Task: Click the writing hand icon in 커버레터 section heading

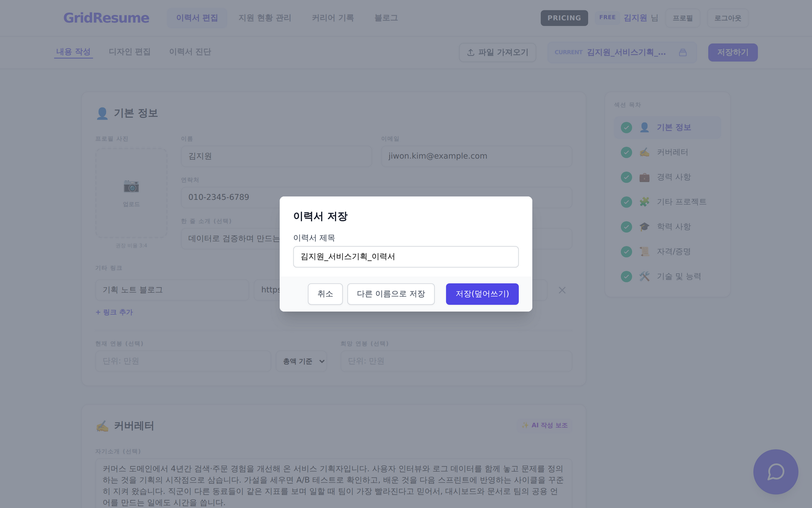Action: tap(102, 426)
